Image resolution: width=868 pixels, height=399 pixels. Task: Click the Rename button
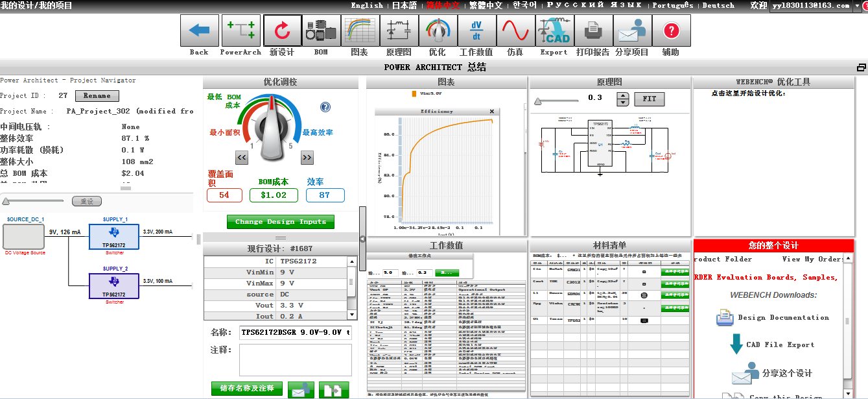(x=97, y=95)
